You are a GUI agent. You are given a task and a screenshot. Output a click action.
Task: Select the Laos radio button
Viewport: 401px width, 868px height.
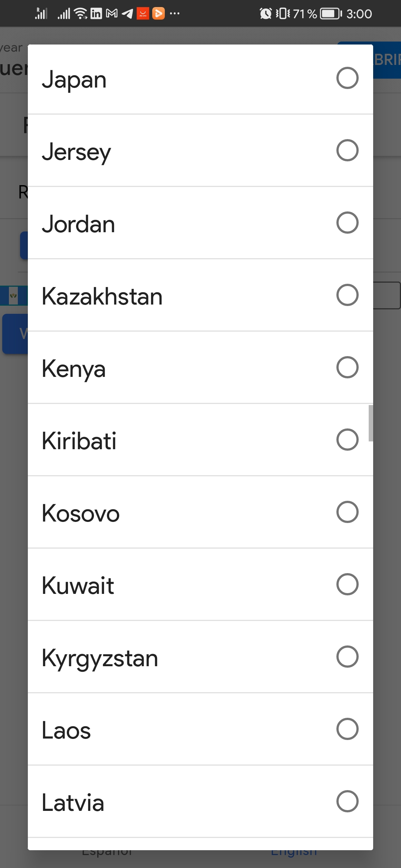[x=347, y=729]
